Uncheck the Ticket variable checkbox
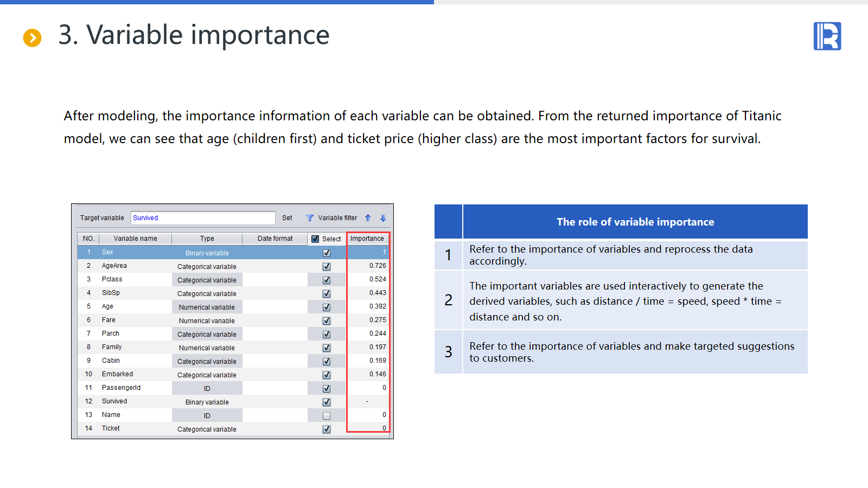This screenshot has height=488, width=868. (327, 429)
